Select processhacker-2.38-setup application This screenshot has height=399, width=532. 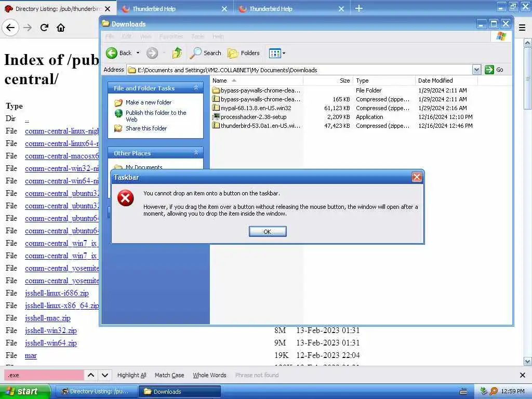[x=249, y=117]
